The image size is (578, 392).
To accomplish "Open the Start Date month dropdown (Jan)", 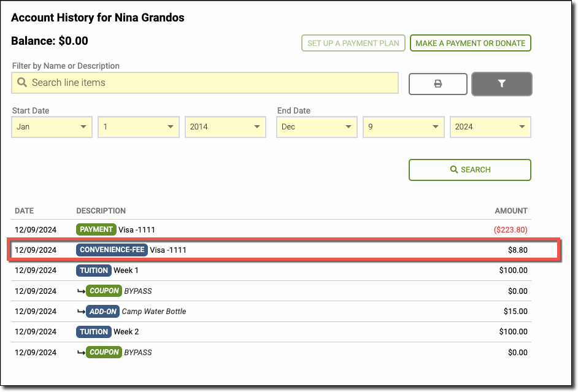I will (x=52, y=127).
